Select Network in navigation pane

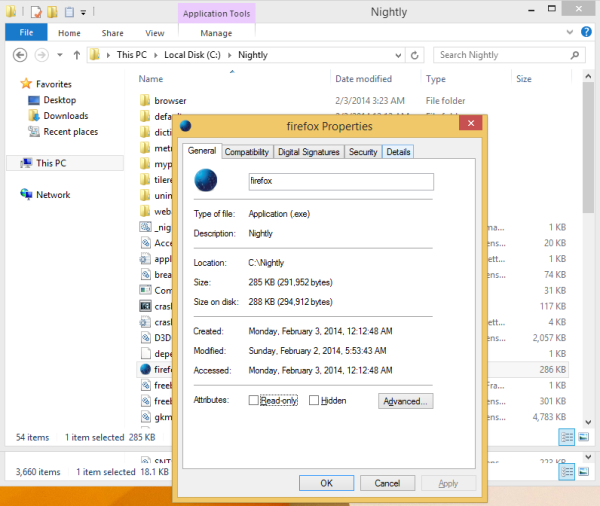pos(53,195)
